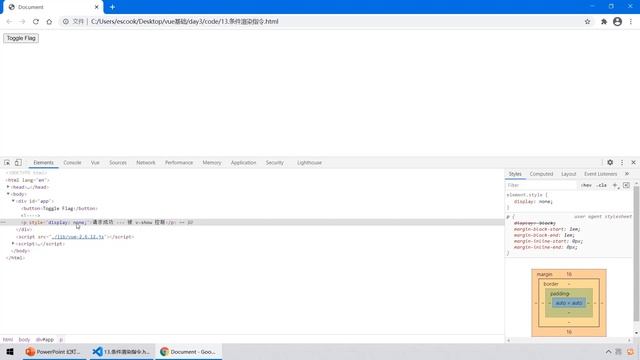Screen dimensions: 640x360
Task: Open the Computed sidebar tab
Action: pyautogui.click(x=541, y=174)
